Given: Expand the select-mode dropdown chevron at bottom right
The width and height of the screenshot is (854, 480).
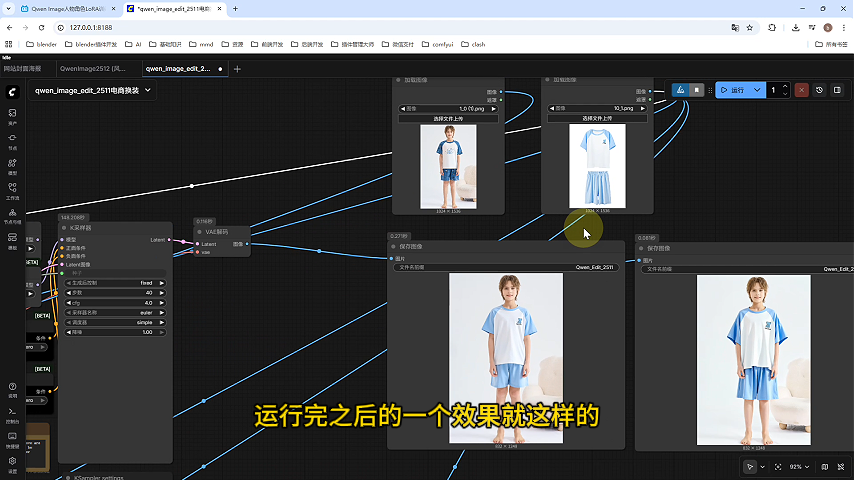Looking at the screenshot, I should point(762,467).
